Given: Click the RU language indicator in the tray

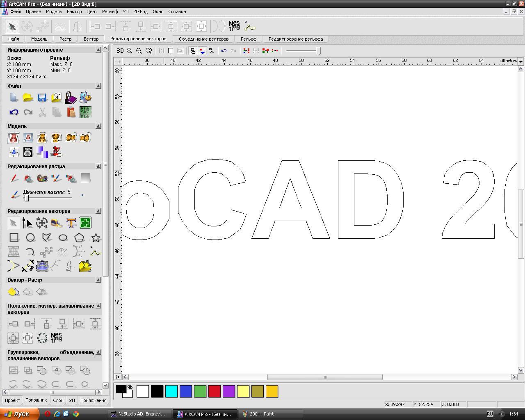Looking at the screenshot, I should 490,414.
